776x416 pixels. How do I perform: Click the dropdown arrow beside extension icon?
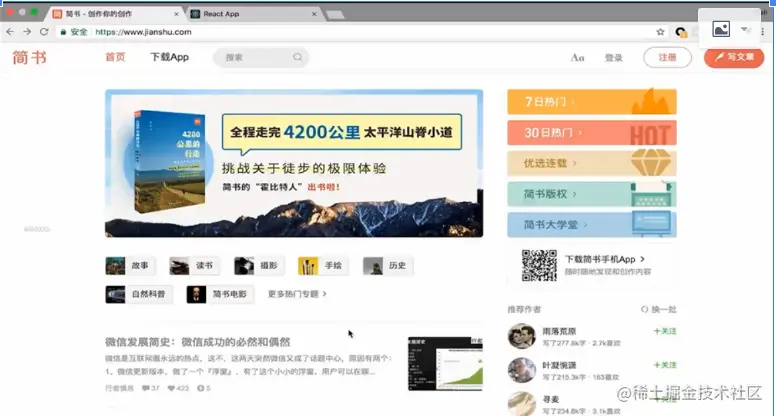(745, 30)
